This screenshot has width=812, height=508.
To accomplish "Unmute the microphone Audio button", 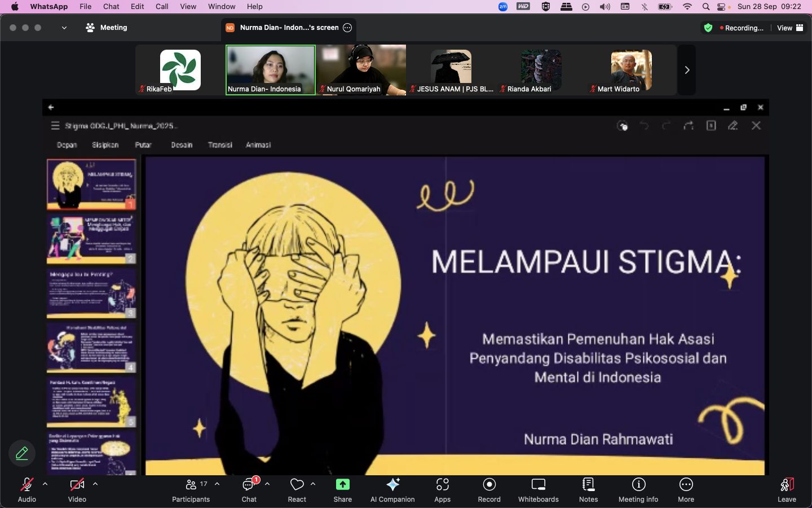I will tap(27, 489).
